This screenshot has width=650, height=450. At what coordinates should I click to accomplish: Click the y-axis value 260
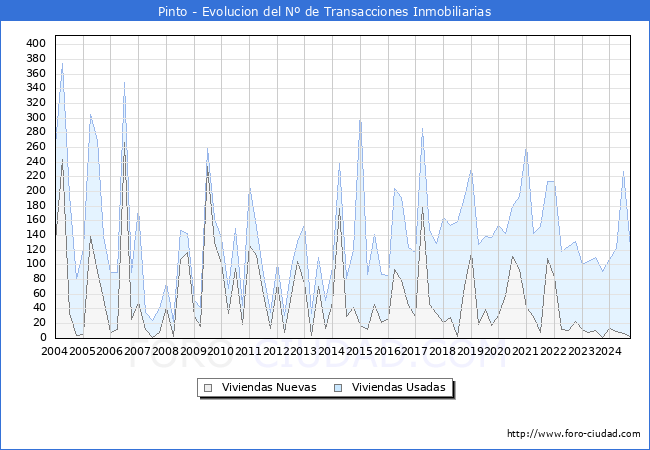pyautogui.click(x=36, y=147)
